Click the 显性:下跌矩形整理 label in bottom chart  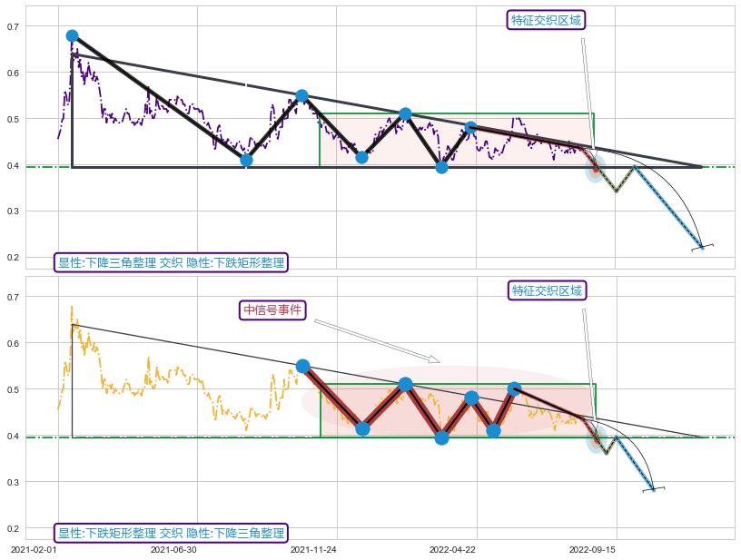[x=171, y=533]
